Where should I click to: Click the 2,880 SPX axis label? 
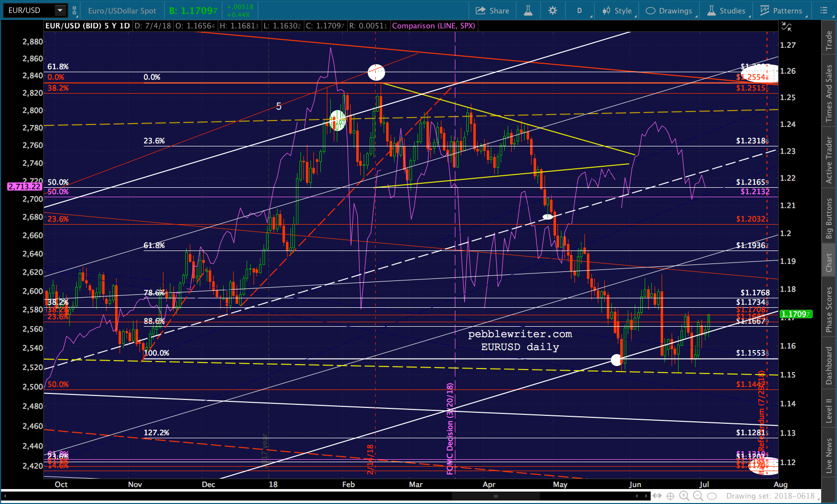click(x=33, y=41)
